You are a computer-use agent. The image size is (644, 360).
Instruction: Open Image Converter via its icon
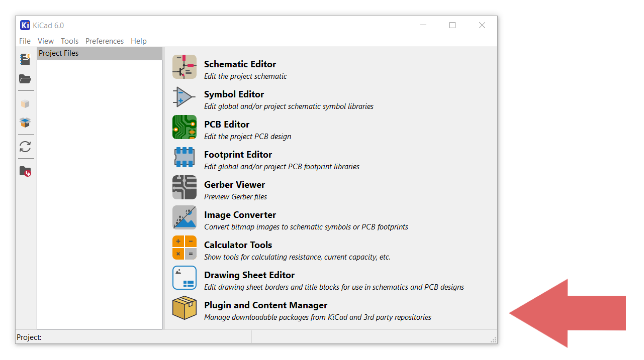(x=185, y=217)
